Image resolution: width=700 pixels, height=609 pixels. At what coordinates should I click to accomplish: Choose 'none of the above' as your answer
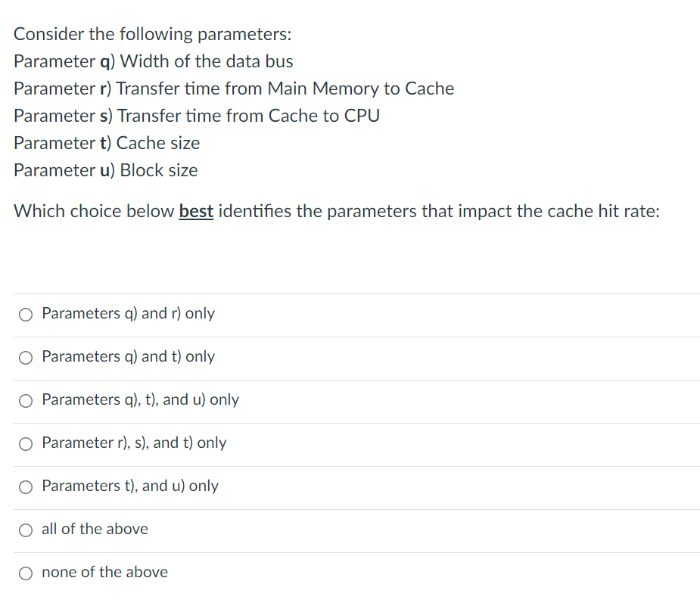pos(25,573)
